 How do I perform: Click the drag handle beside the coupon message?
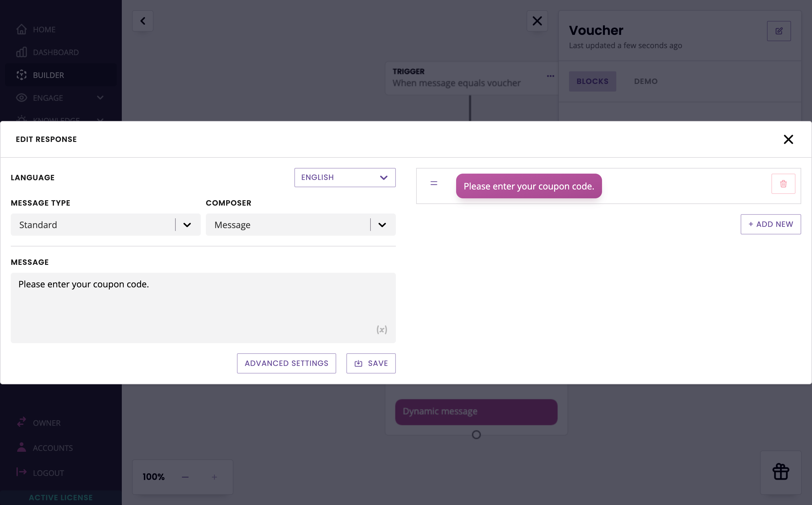point(434,183)
